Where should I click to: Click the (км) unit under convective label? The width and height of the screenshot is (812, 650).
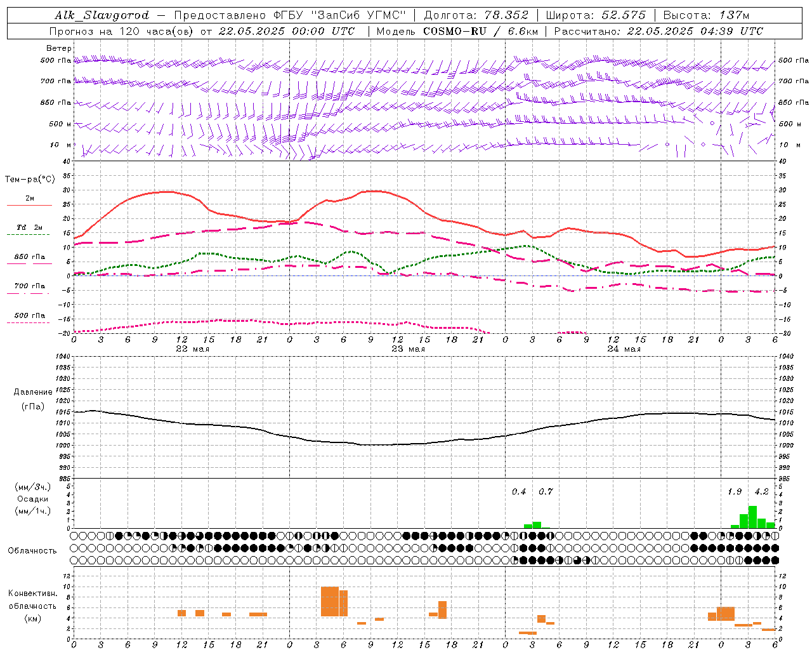coord(32,618)
